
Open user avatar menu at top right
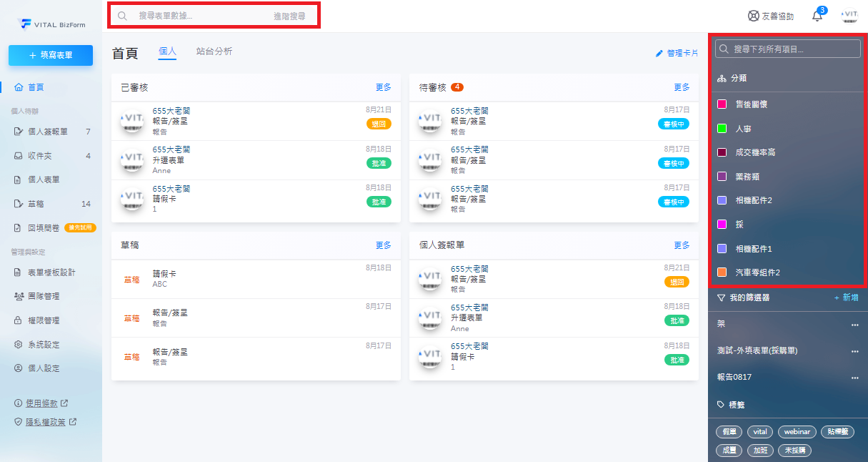pyautogui.click(x=849, y=16)
